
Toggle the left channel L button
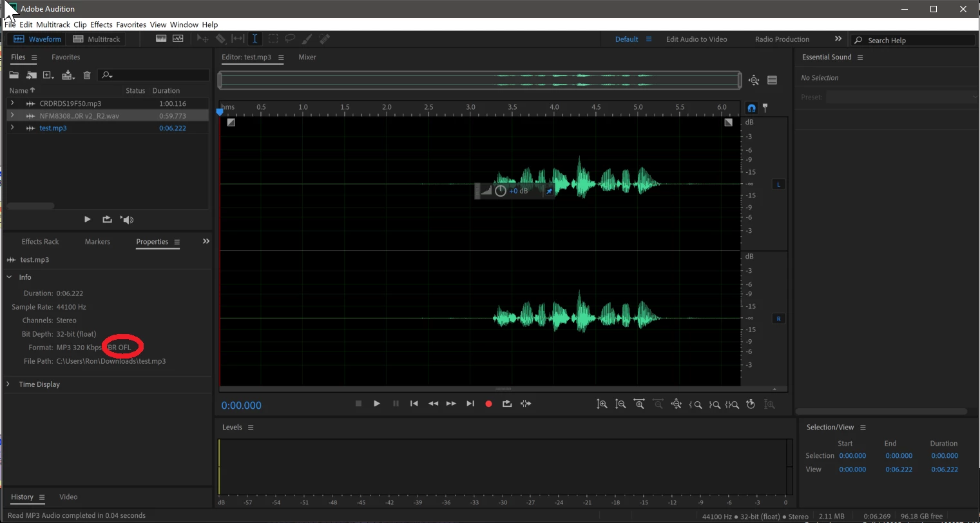(778, 184)
